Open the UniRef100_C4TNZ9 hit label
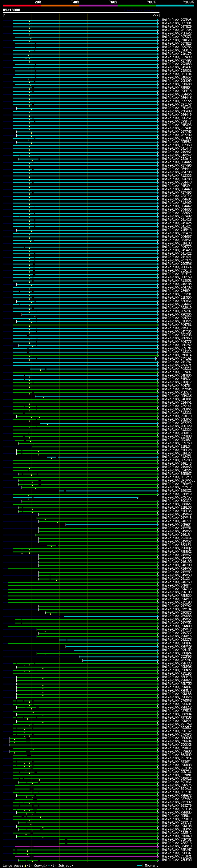Screen dimensions: 197x868 point(177,26)
